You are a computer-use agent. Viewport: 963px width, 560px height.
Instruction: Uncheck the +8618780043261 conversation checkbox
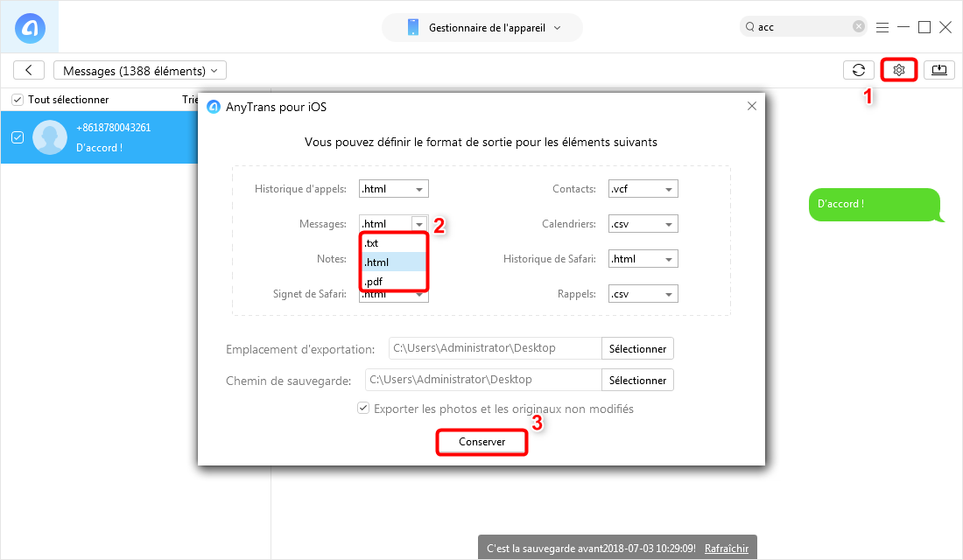18,137
